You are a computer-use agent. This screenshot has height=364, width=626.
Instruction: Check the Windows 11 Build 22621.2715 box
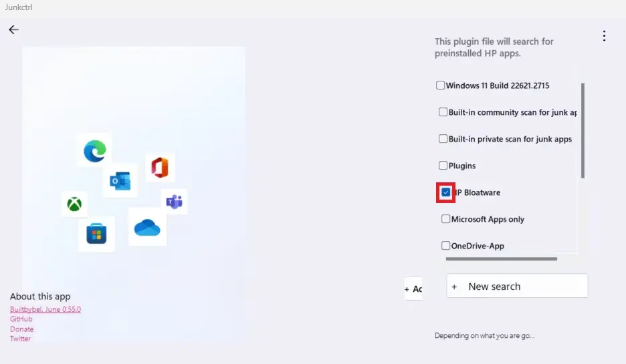(x=440, y=85)
